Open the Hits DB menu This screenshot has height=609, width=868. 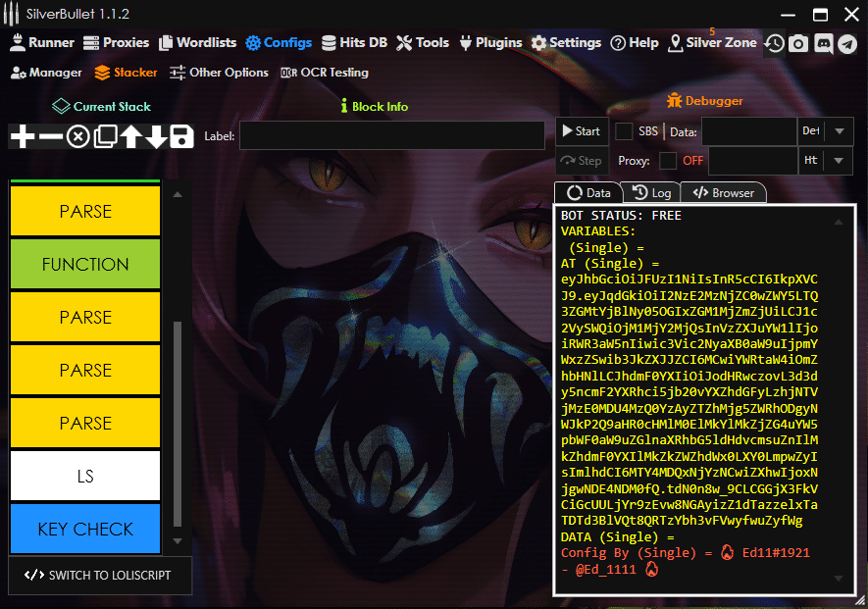(354, 43)
